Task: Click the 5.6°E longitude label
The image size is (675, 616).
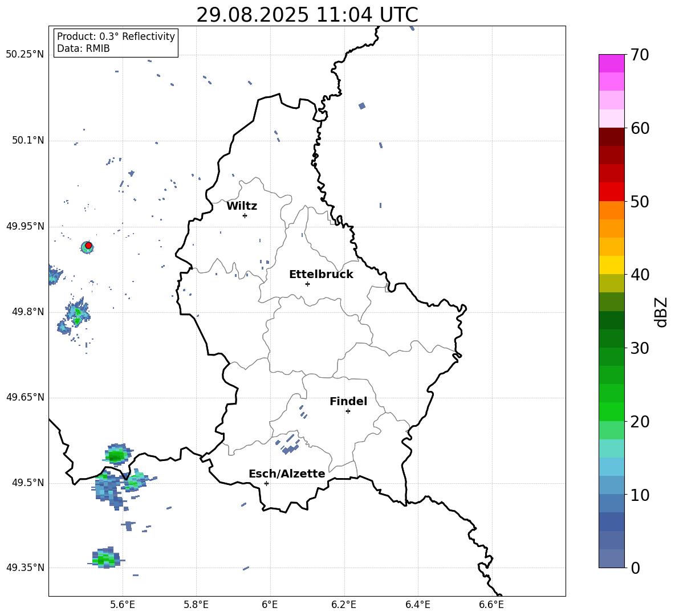Action: click(x=123, y=605)
